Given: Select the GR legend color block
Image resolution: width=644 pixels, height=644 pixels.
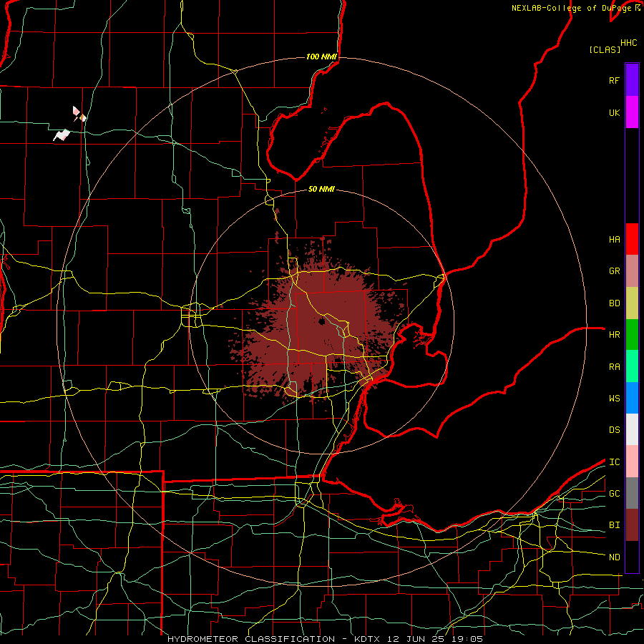Looking at the screenshot, I should [x=632, y=271].
